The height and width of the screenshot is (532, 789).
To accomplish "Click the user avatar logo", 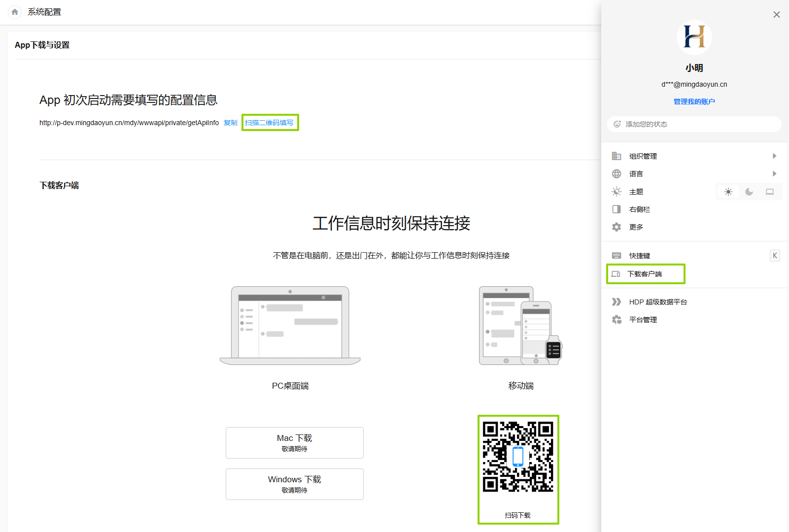I will 694,37.
